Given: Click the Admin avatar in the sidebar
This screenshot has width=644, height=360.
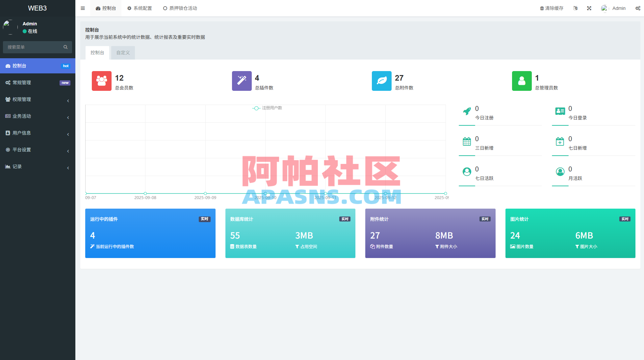Looking at the screenshot, I should click(10, 27).
